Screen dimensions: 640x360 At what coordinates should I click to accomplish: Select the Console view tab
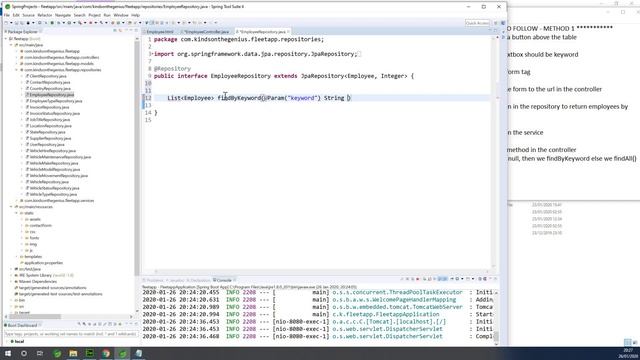[x=224, y=280]
